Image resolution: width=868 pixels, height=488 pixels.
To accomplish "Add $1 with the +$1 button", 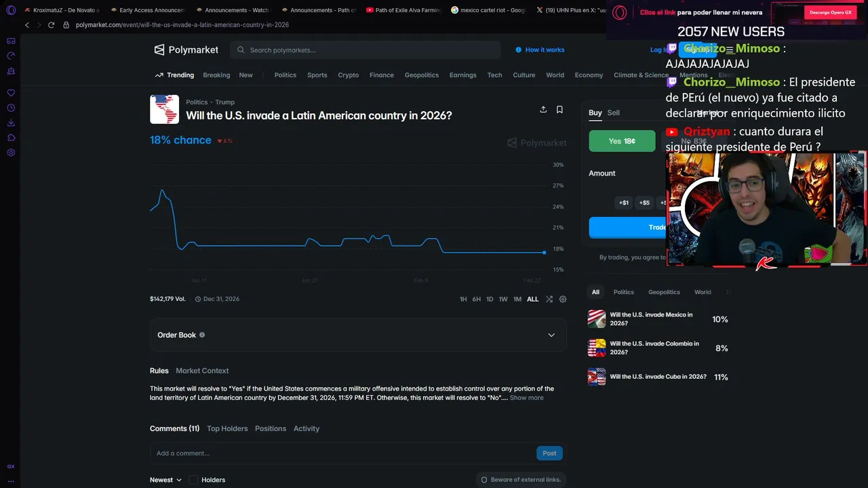I will (x=624, y=203).
